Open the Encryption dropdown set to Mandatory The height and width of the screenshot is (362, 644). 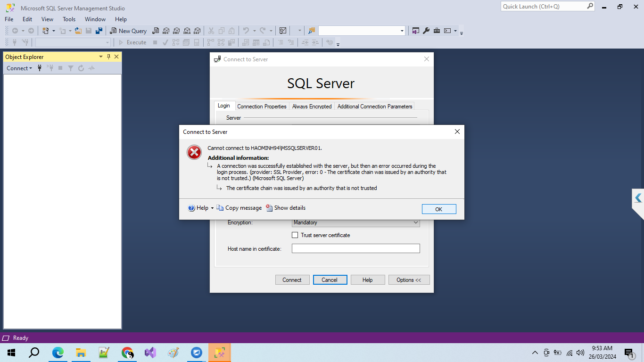point(356,222)
